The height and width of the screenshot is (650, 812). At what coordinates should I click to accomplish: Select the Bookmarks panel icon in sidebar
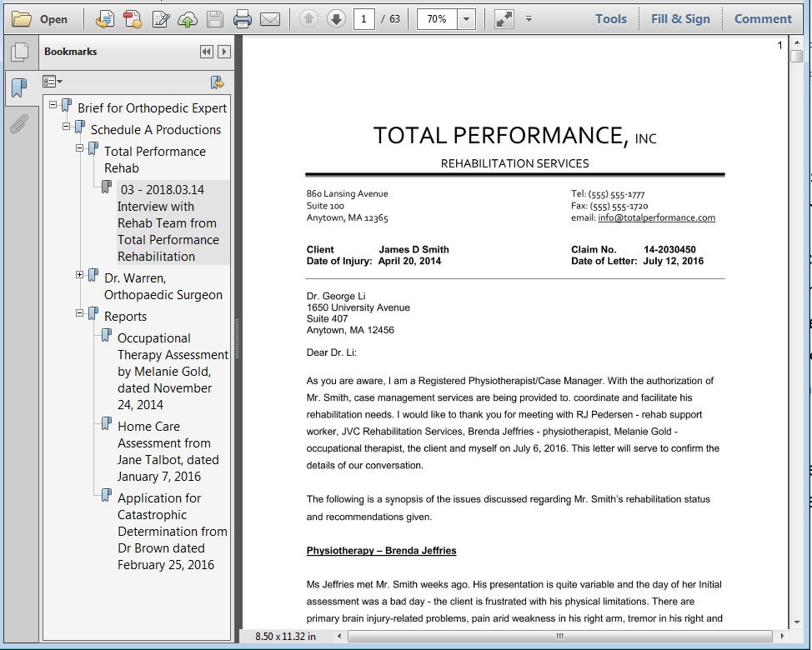tap(19, 88)
